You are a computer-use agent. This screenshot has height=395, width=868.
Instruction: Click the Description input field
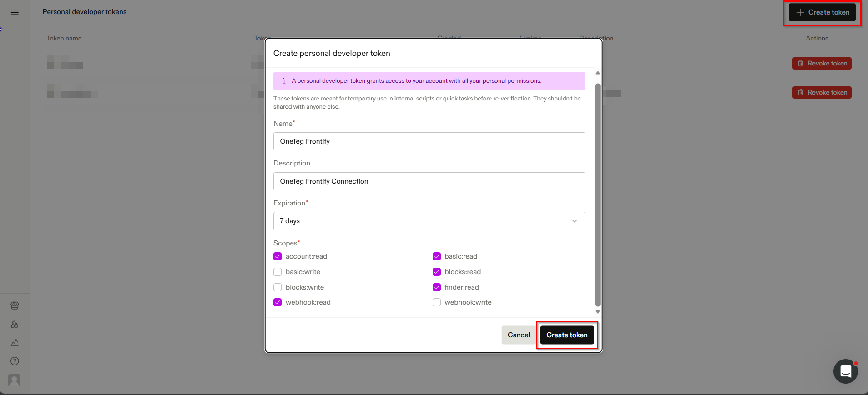point(429,181)
